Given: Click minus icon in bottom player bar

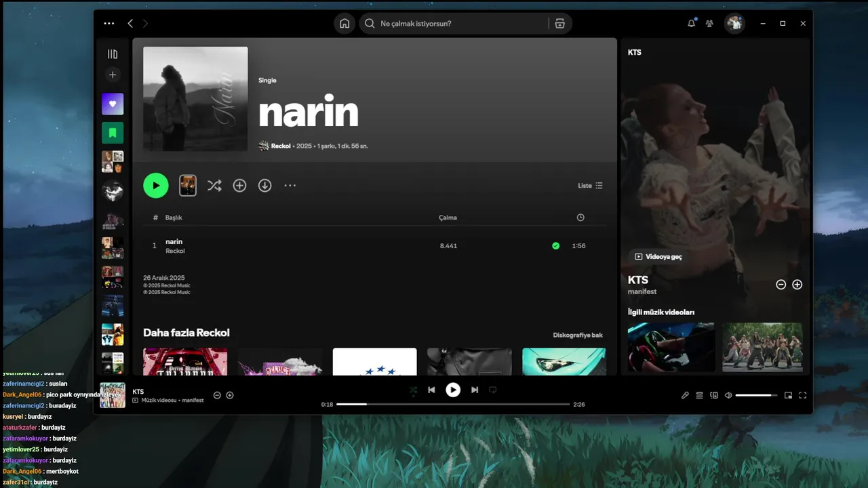Looking at the screenshot, I should [217, 395].
